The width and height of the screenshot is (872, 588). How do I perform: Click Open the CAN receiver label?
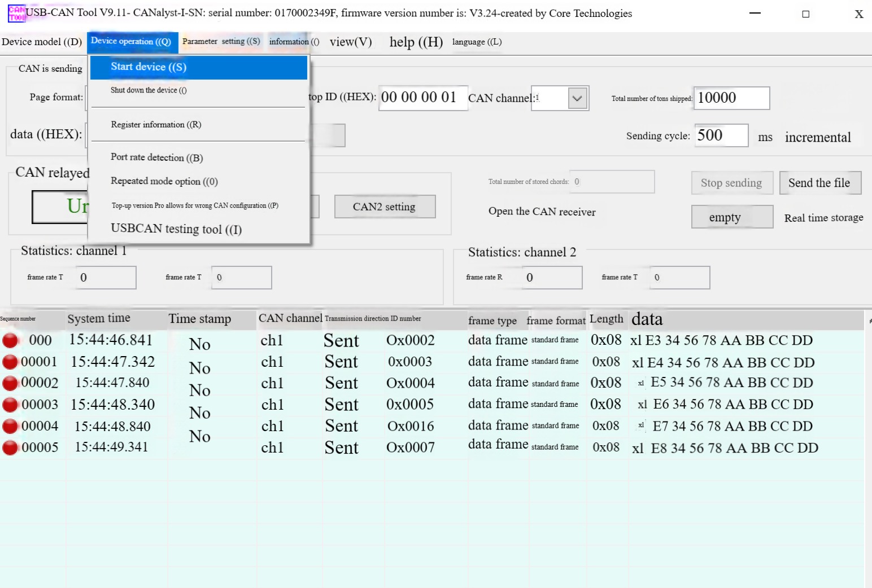point(542,212)
